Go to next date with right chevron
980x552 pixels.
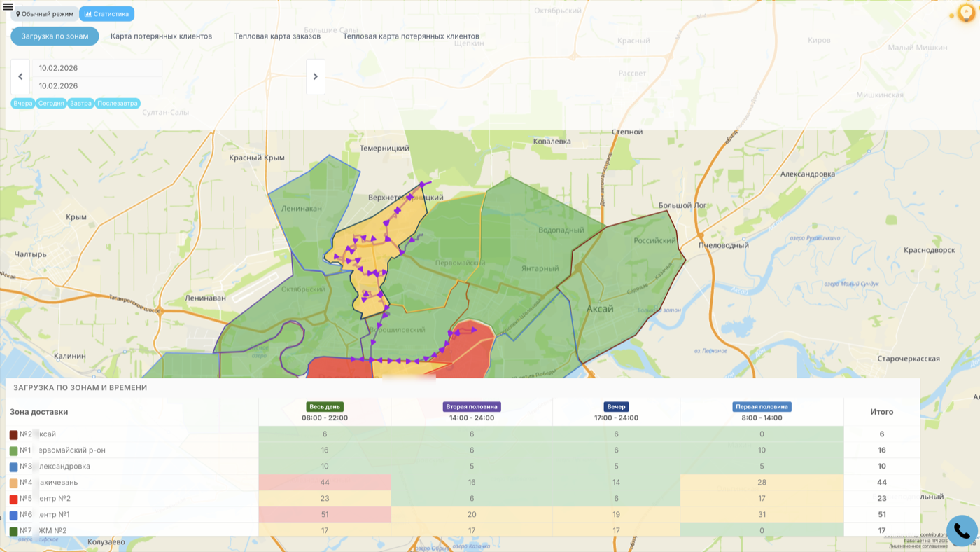(316, 77)
